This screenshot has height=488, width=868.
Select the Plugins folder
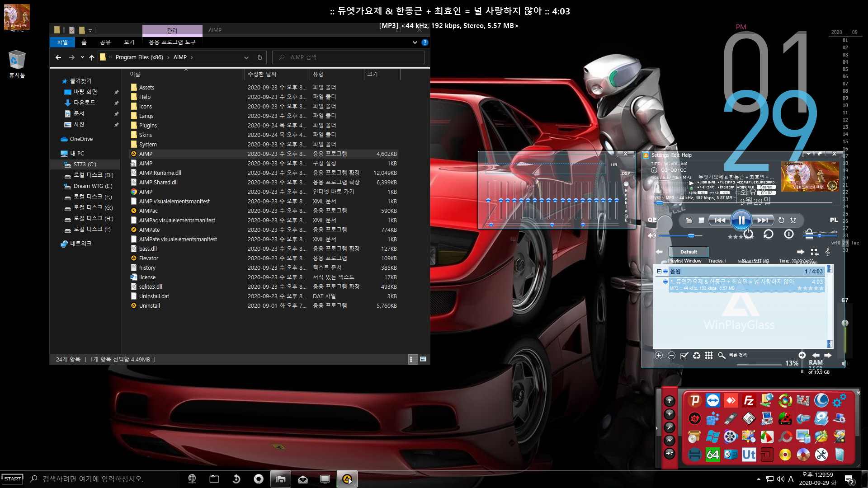[148, 126]
